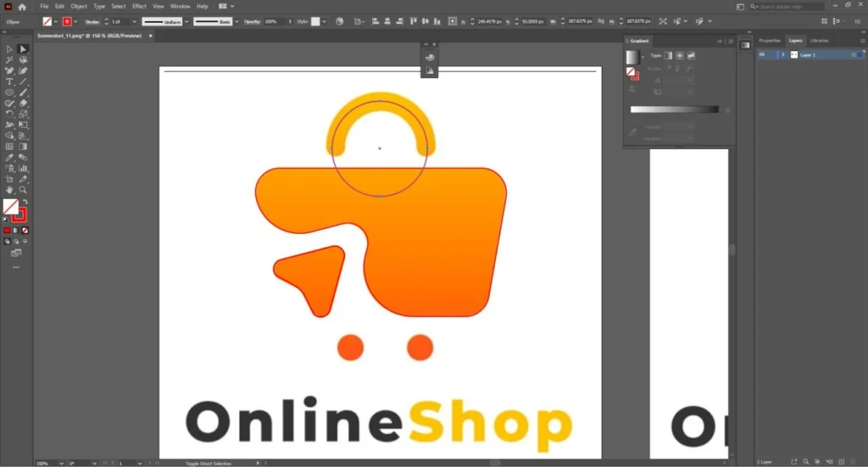
Task: Open the Edit Toolbar ellipsis
Action: [x=16, y=267]
